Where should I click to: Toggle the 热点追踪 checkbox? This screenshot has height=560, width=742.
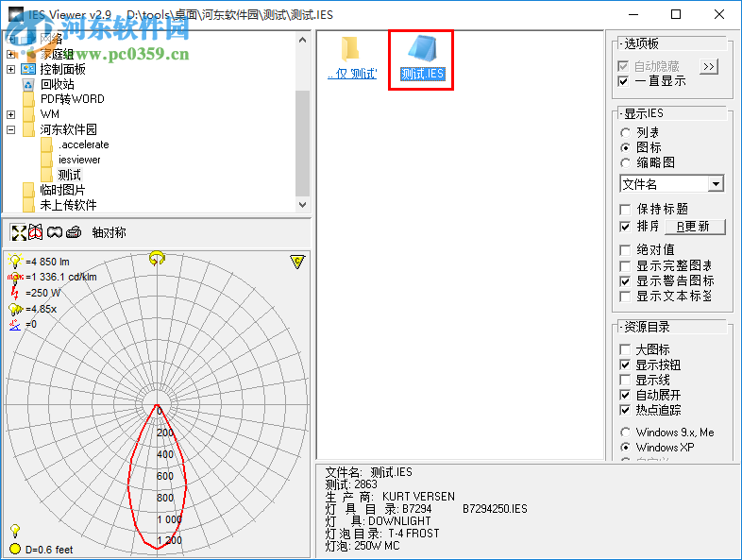(x=625, y=410)
